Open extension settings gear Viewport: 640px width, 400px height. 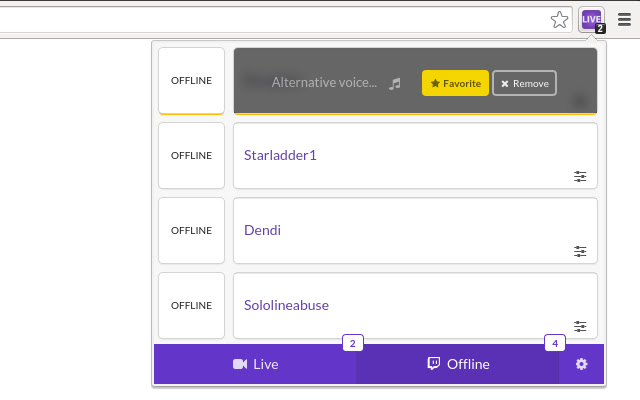(581, 364)
